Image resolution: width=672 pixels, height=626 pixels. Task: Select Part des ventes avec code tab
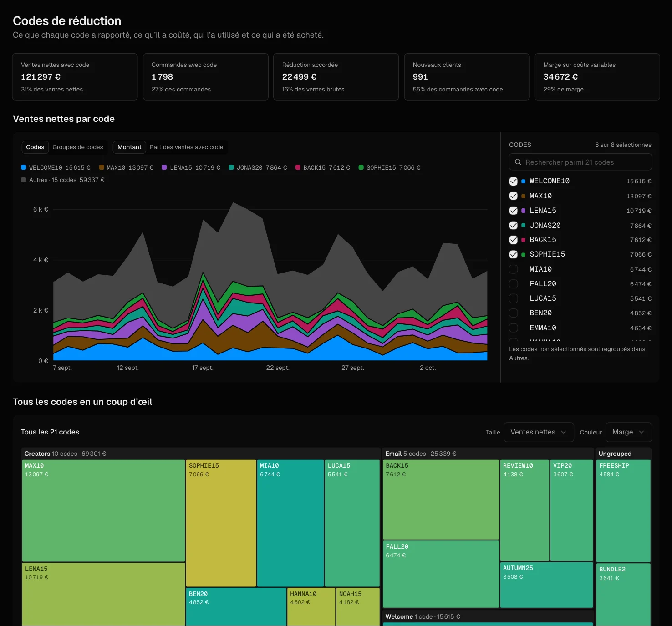(x=187, y=147)
